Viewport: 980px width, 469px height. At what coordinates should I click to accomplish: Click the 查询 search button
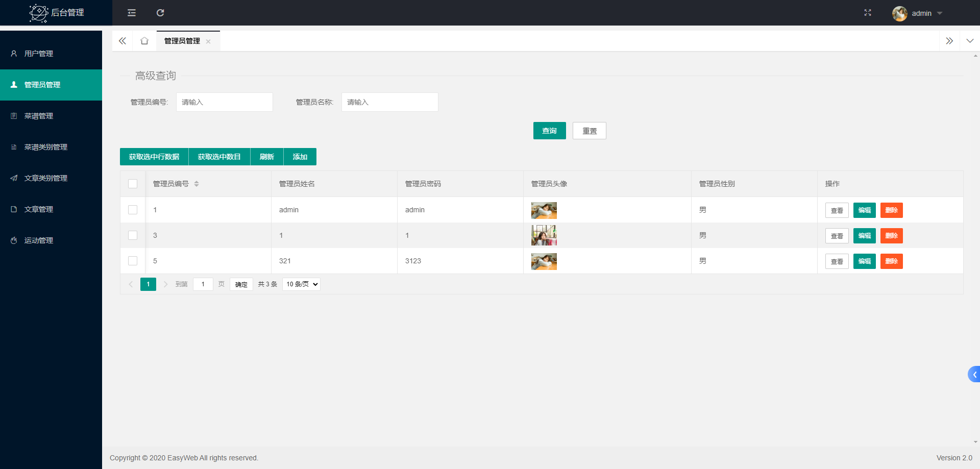549,131
